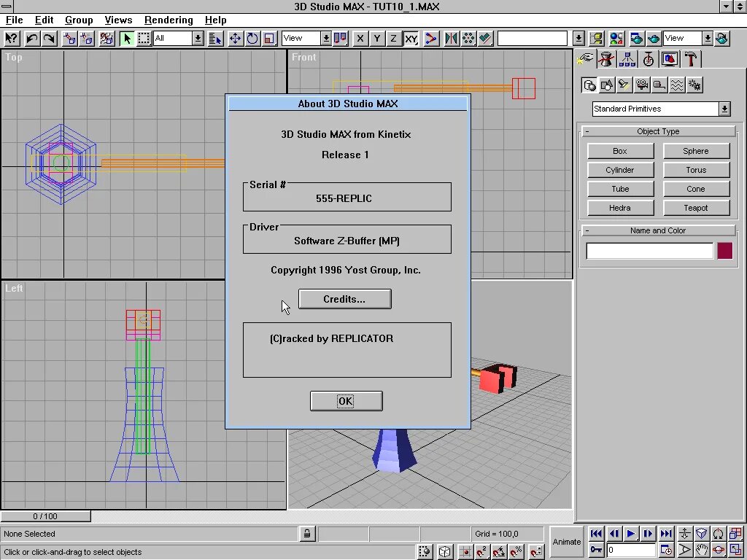Viewport: 747px width, 560px height.
Task: Click OK in the About dialog
Action: (346, 401)
